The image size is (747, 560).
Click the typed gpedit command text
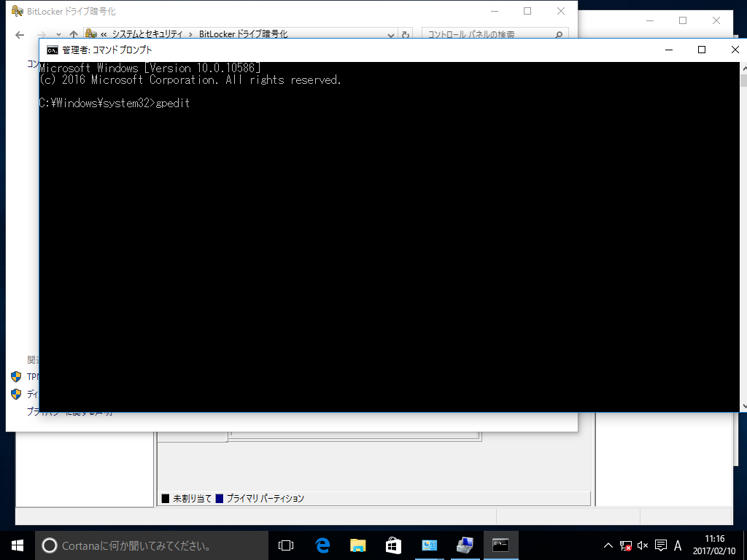[x=173, y=103]
